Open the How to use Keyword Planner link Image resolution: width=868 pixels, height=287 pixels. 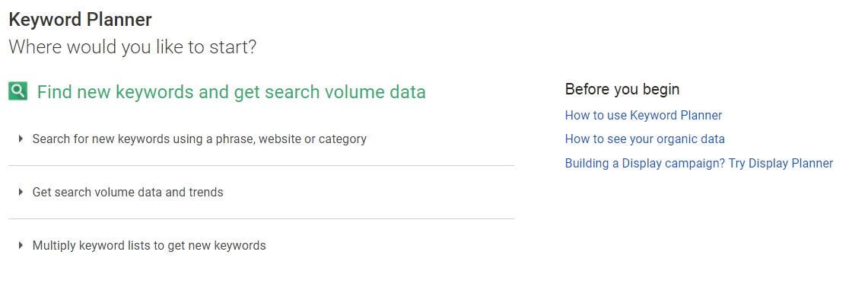644,115
